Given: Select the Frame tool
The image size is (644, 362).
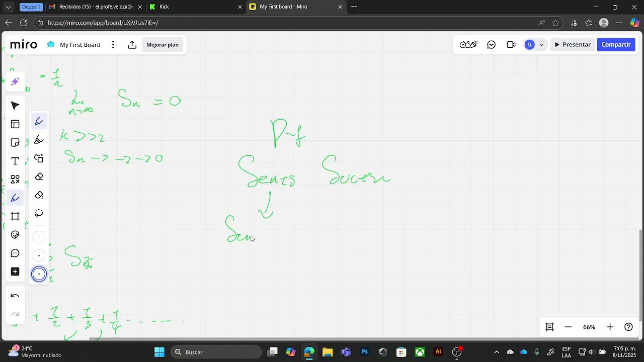Looking at the screenshot, I should 15,216.
